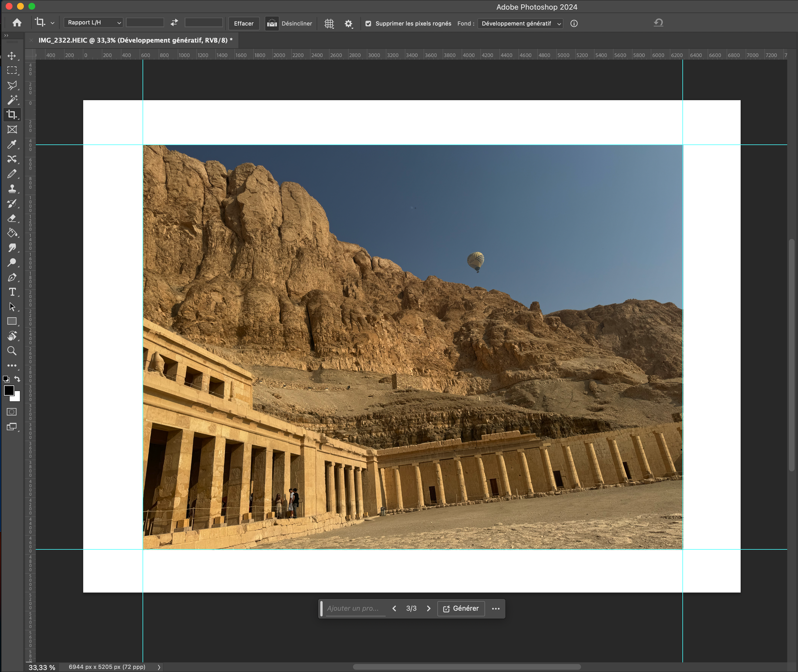Select the Type tool

(x=12, y=292)
